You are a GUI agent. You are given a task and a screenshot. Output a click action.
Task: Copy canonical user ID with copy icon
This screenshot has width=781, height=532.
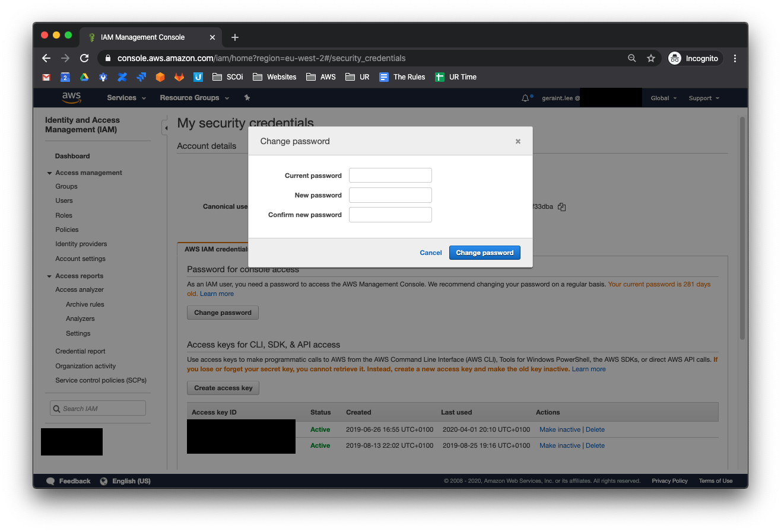pos(561,207)
